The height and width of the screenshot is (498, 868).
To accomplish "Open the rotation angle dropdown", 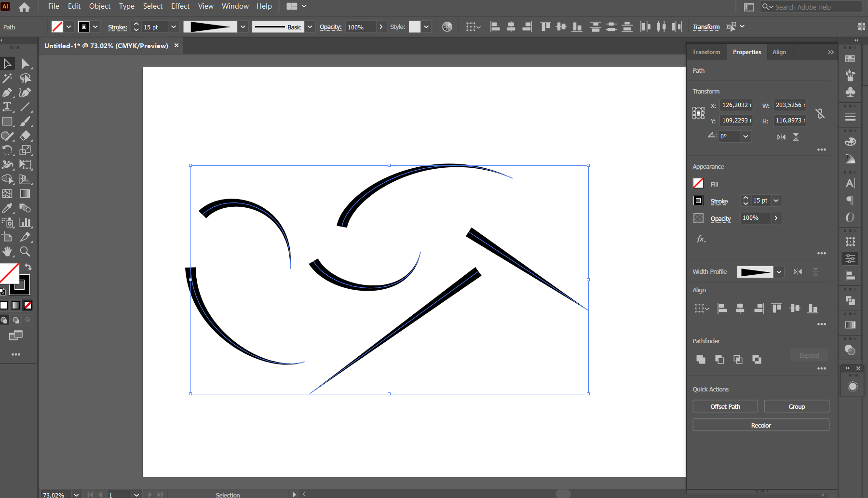I will (746, 136).
